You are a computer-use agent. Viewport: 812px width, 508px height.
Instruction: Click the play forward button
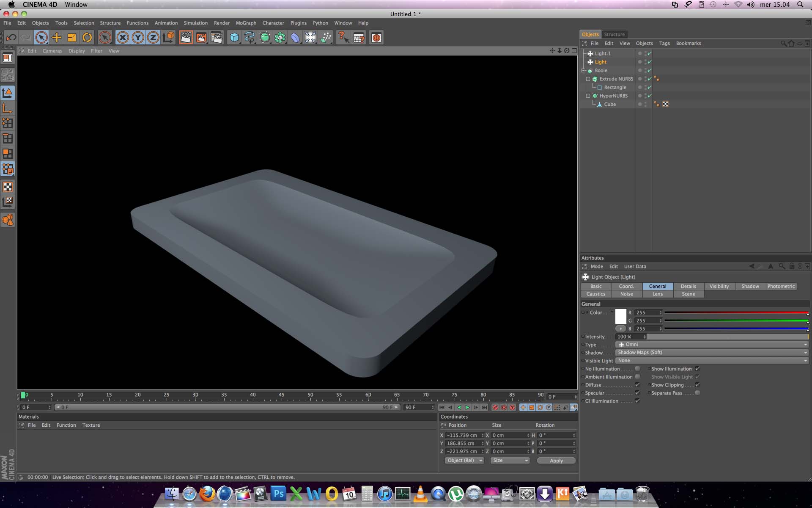467,407
